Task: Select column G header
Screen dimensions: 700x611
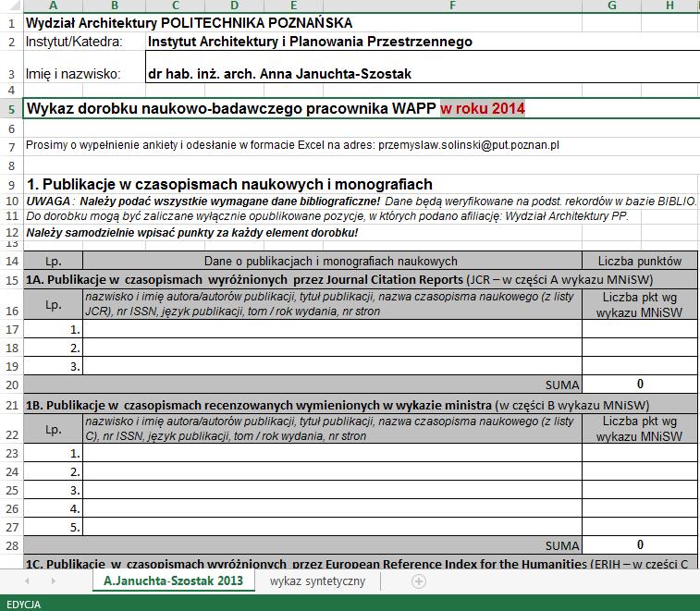Action: click(x=611, y=6)
